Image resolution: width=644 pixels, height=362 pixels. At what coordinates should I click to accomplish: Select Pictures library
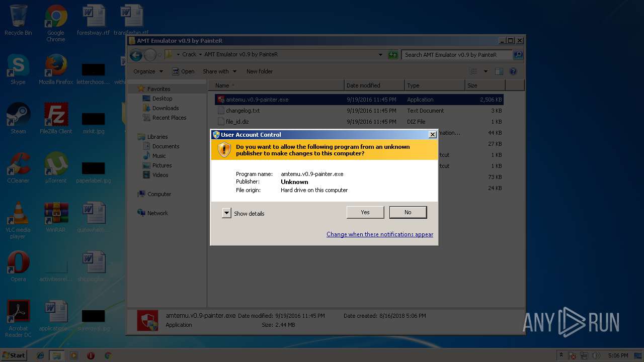click(162, 165)
